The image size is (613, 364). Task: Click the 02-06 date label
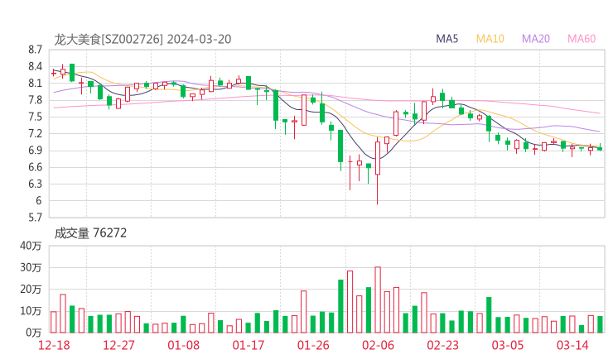coord(378,345)
